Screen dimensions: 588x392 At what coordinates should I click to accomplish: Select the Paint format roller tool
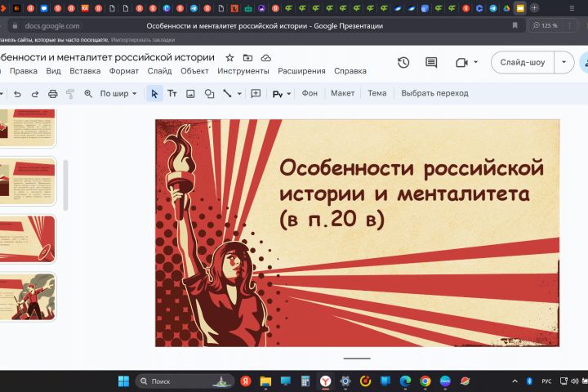click(70, 94)
